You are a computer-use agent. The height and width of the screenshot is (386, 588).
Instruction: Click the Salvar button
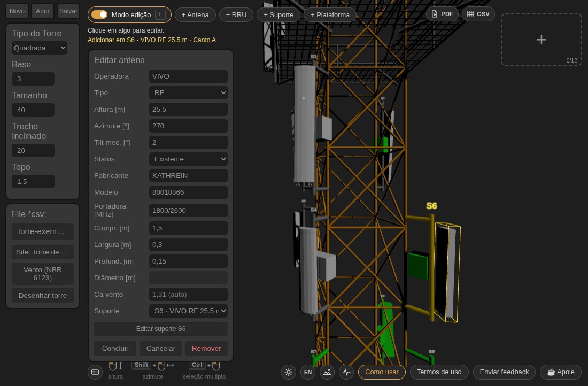coord(68,11)
